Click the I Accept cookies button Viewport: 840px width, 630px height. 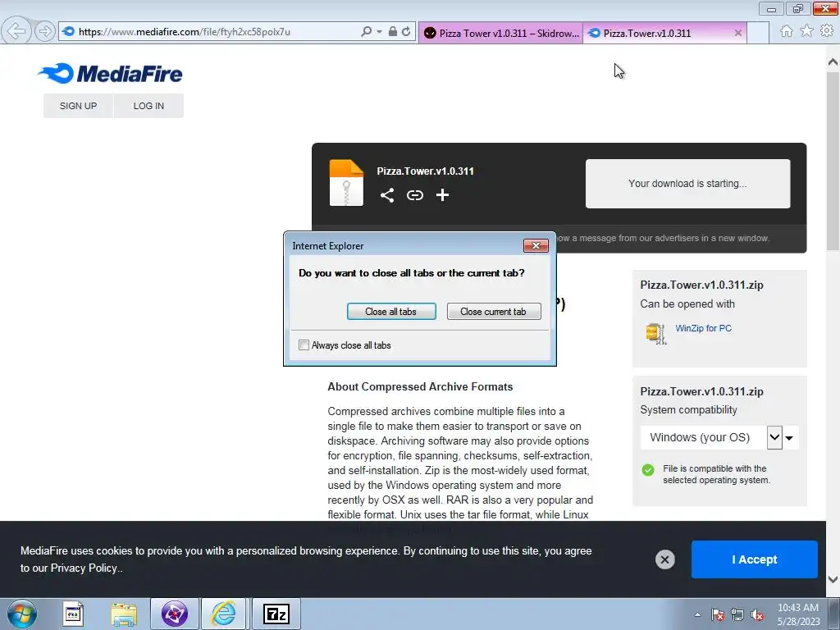click(x=755, y=559)
